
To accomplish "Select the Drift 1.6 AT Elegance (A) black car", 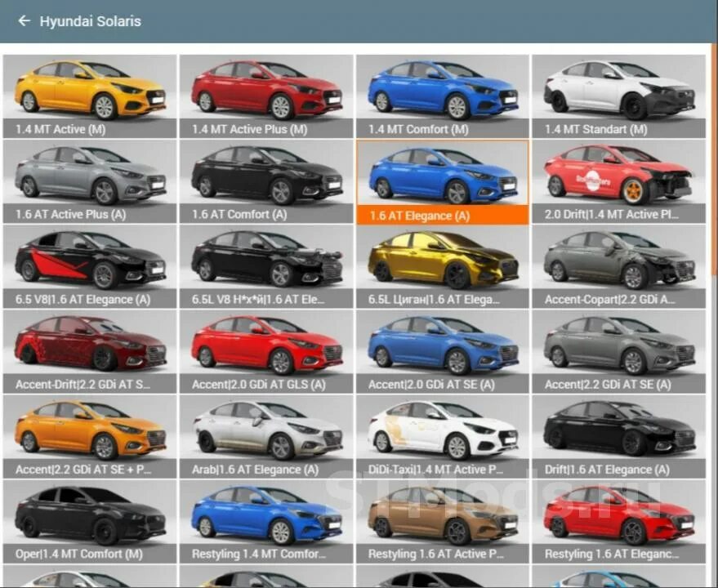I will pyautogui.click(x=618, y=436).
